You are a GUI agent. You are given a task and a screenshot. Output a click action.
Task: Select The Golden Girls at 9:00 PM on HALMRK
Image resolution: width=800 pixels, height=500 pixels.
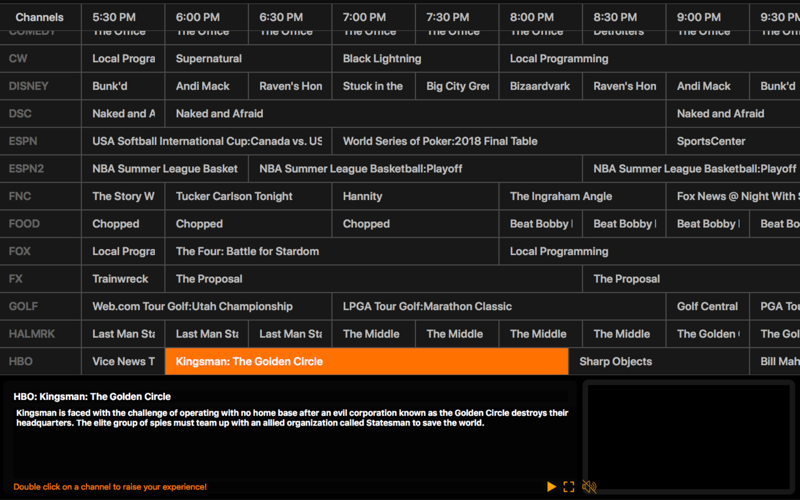point(708,334)
